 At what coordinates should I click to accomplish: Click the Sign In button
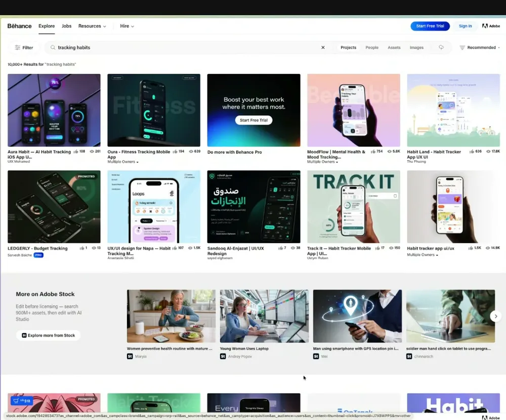coord(466,26)
